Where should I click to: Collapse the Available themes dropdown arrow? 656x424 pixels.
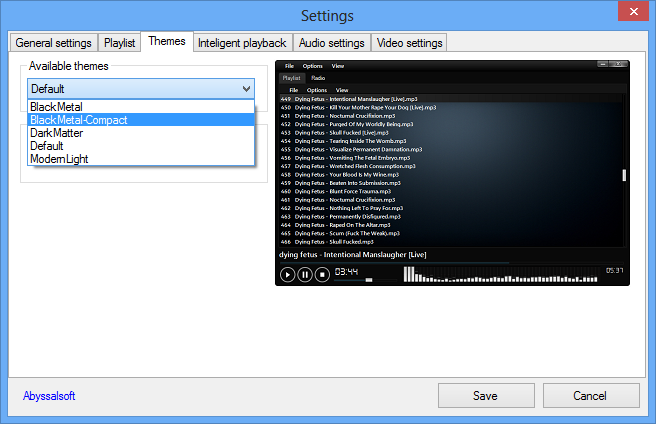246,89
